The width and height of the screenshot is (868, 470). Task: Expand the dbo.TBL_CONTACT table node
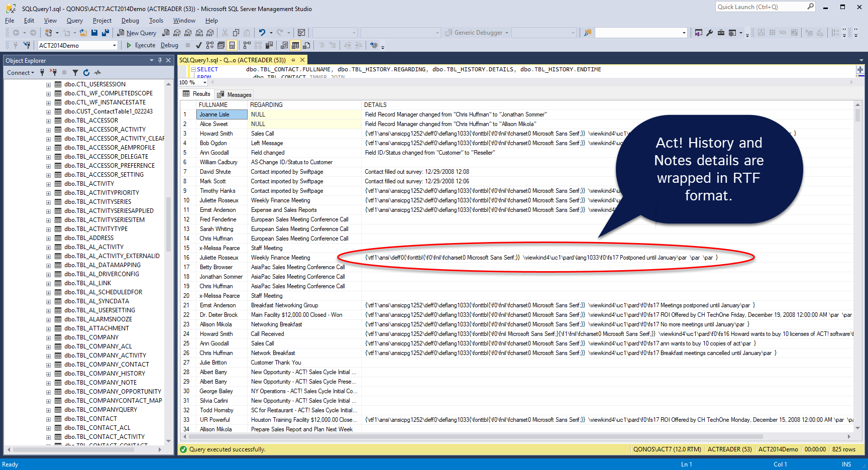coord(48,419)
